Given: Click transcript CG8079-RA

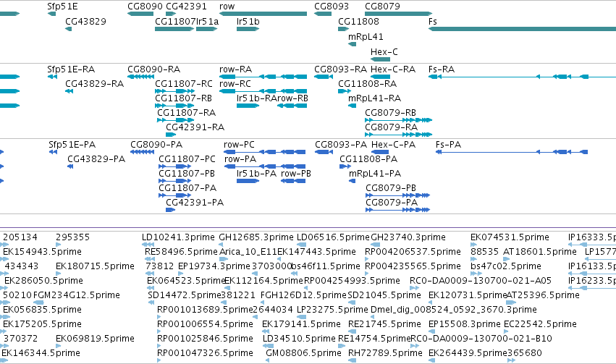Looking at the screenshot, I should tap(391, 127).
